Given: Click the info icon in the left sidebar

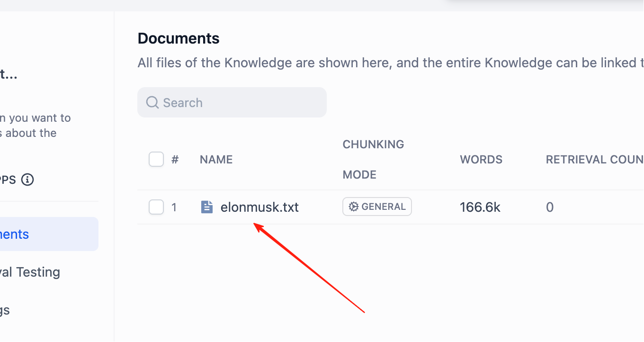Looking at the screenshot, I should [x=27, y=180].
